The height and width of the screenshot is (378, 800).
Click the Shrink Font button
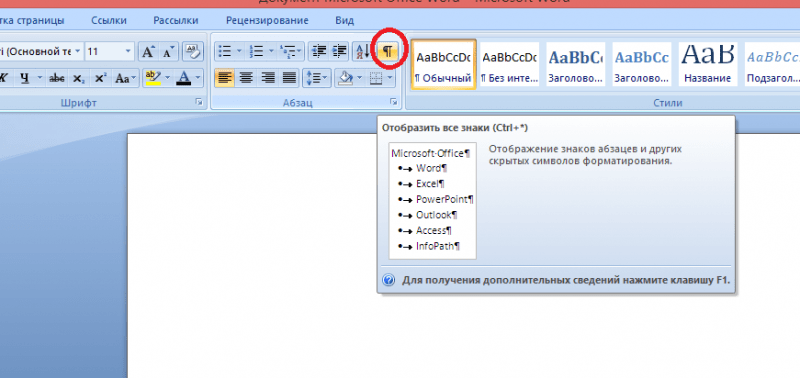click(x=168, y=52)
